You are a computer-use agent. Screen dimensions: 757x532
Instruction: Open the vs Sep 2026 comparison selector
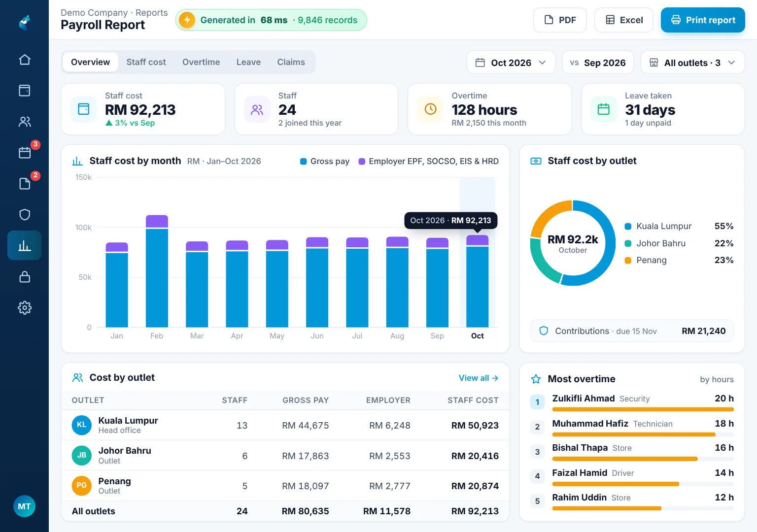(x=598, y=63)
